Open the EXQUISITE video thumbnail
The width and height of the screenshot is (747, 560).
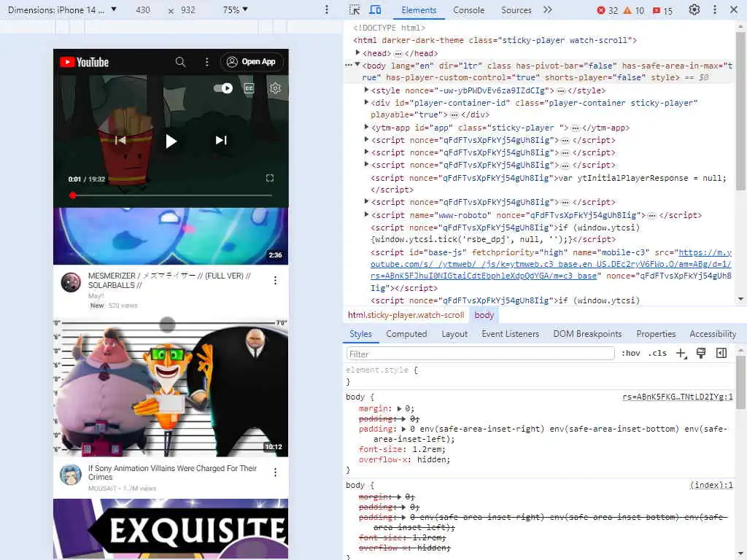[171, 529]
